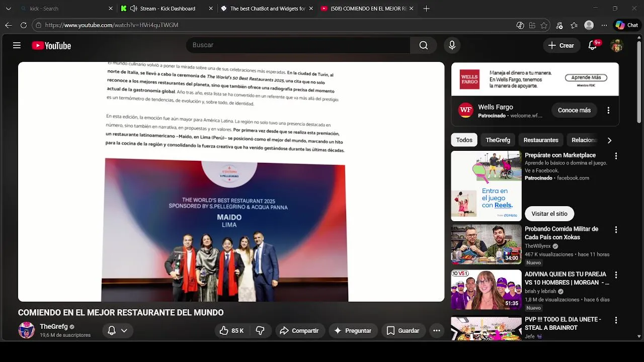Close the ChatBot and Widgets tab
644x362 pixels.
tap(311, 9)
